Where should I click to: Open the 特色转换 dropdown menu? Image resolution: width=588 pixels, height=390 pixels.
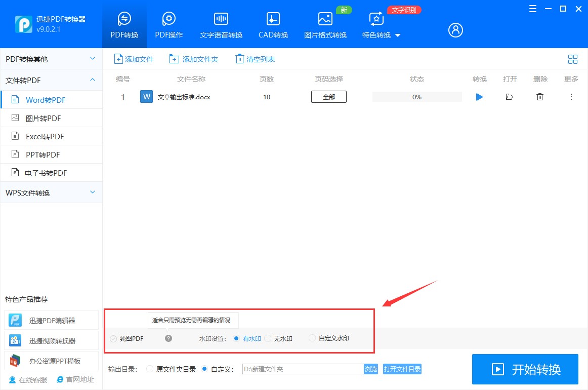point(381,25)
